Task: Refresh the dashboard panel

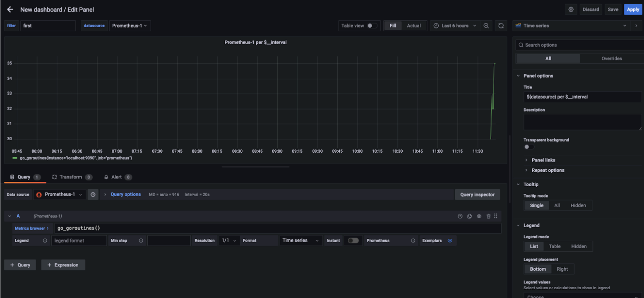Action: point(501,26)
